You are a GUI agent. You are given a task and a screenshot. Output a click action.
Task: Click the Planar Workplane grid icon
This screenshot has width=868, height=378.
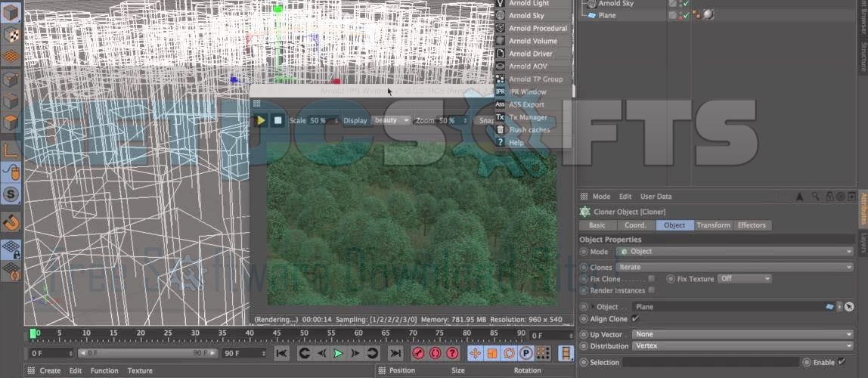pos(11,271)
